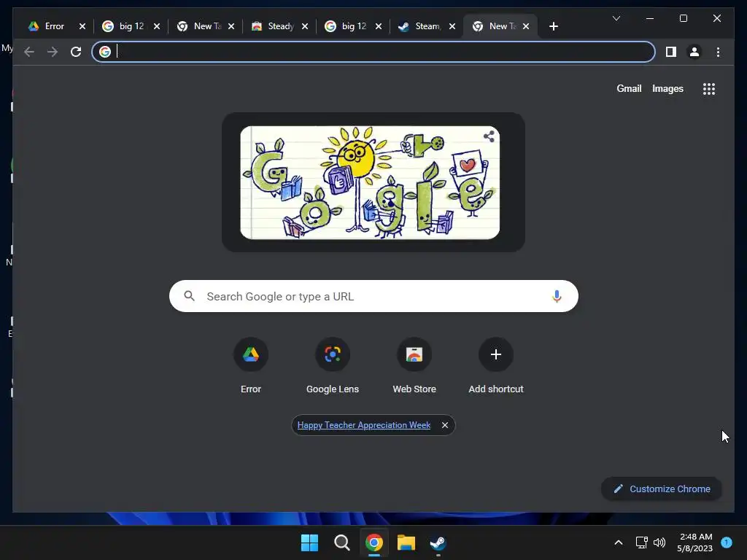Open Steam from the taskbar
This screenshot has height=560, width=747.
pos(438,542)
